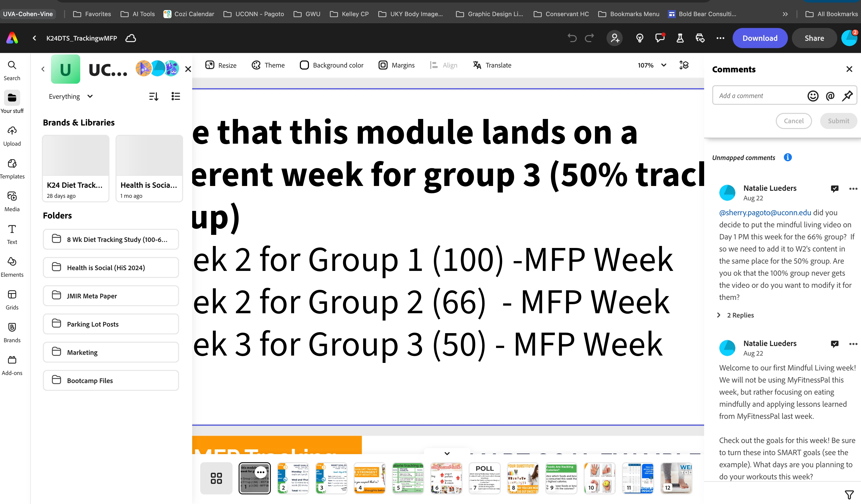Resolve Natalie Lueders' first comment

[x=834, y=188]
